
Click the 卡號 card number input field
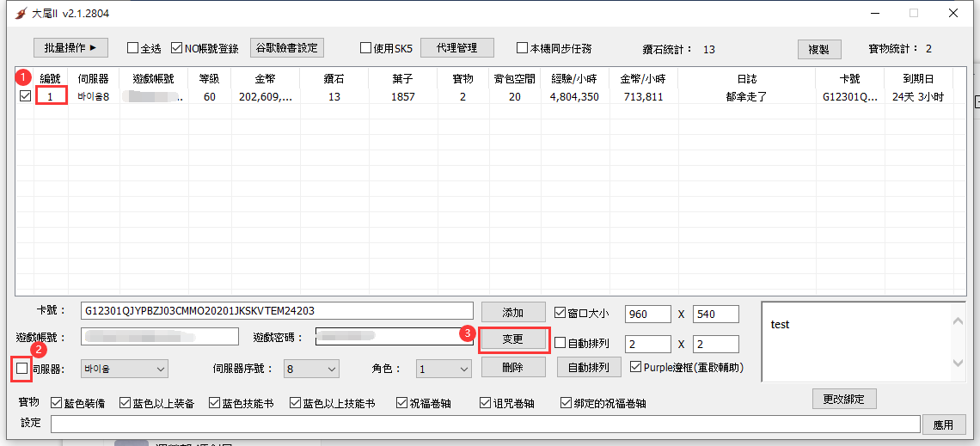pos(275,311)
